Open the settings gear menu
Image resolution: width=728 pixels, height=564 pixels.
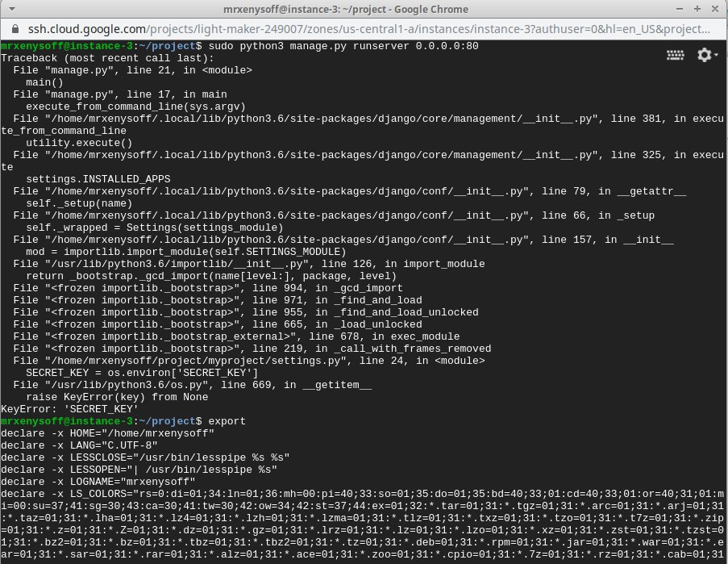coord(707,55)
